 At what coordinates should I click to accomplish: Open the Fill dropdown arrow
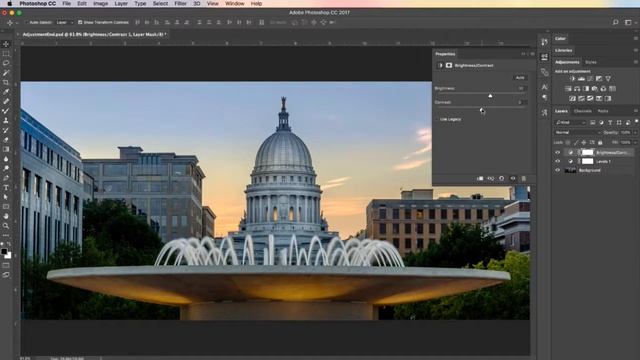coord(635,142)
